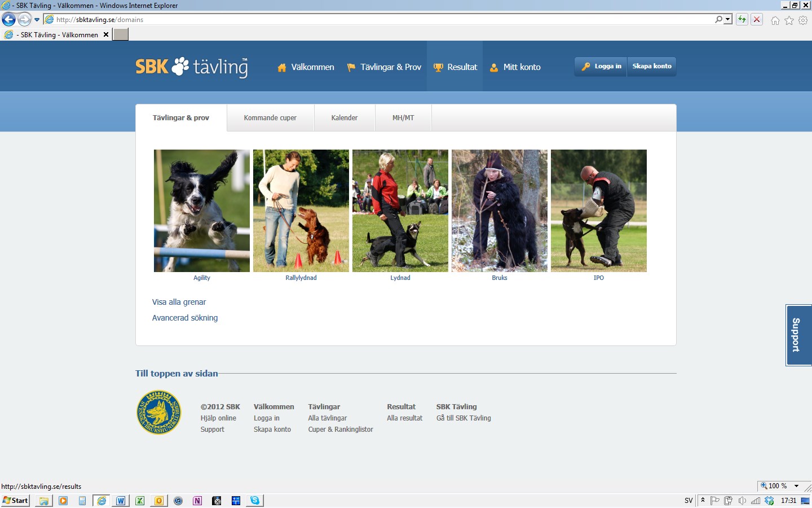
Task: Open Mitt konto in the navigation
Action: tap(515, 67)
